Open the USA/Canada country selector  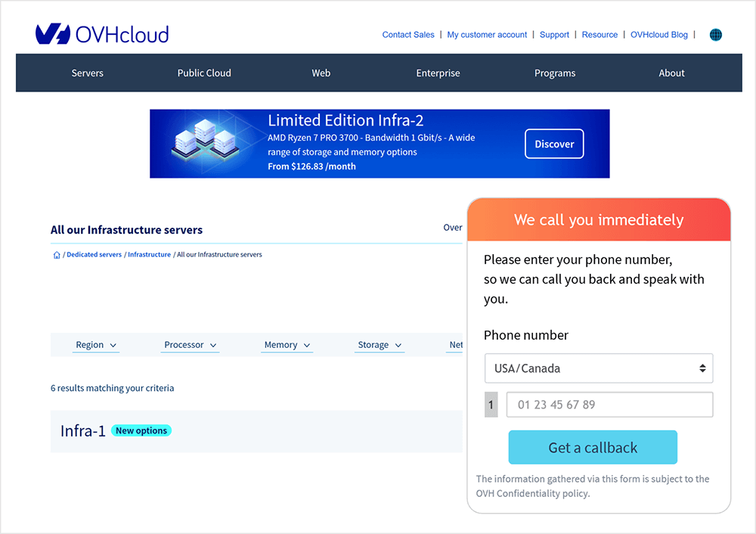(599, 368)
